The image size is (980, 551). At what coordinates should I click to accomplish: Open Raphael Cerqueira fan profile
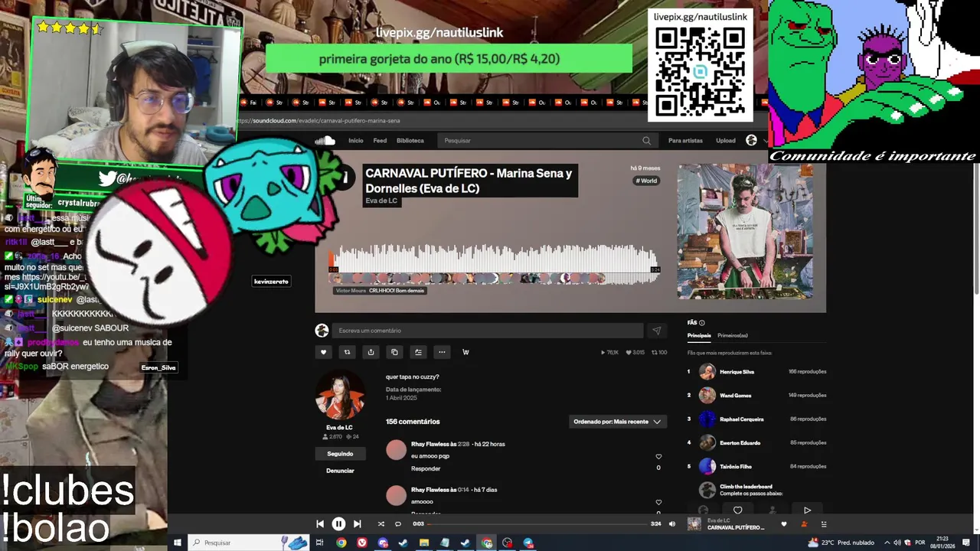tap(741, 419)
